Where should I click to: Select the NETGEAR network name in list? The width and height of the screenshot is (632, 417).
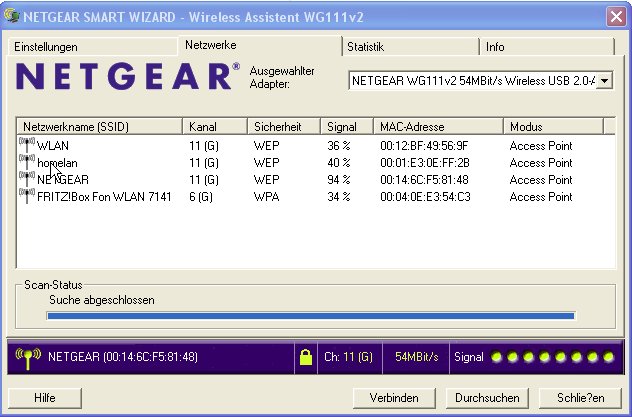[x=63, y=180]
